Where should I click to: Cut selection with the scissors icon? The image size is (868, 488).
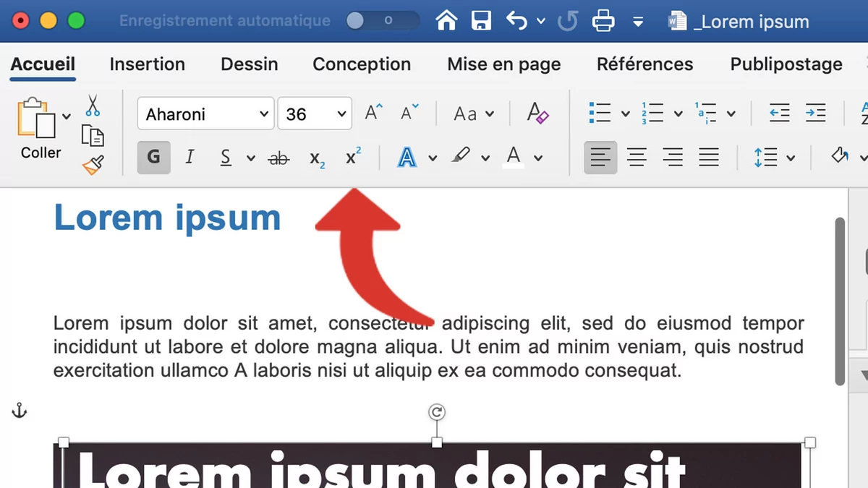tap(93, 106)
